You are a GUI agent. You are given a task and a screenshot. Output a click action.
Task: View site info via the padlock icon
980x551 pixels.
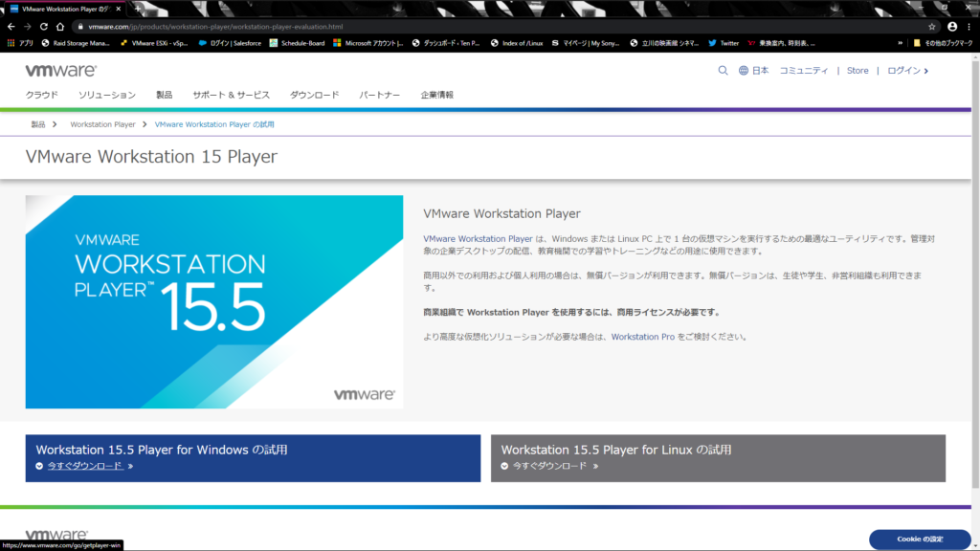coord(80,27)
